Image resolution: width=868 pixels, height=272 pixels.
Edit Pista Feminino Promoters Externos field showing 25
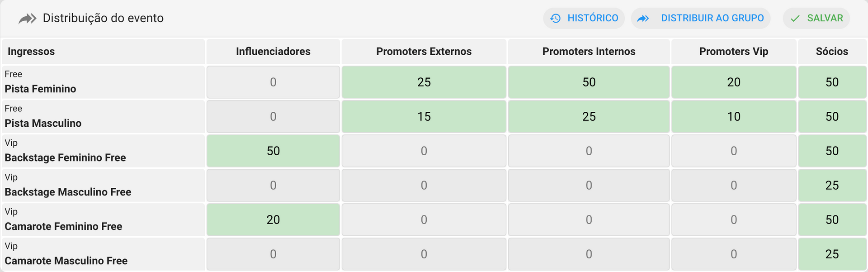click(424, 82)
